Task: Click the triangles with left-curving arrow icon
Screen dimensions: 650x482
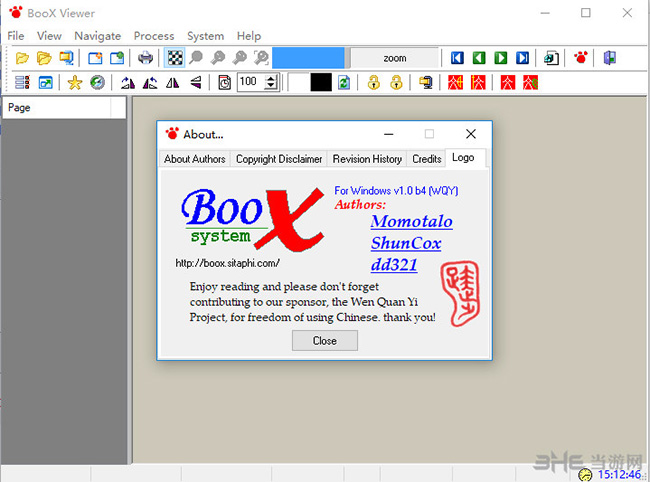Action: 150,83
